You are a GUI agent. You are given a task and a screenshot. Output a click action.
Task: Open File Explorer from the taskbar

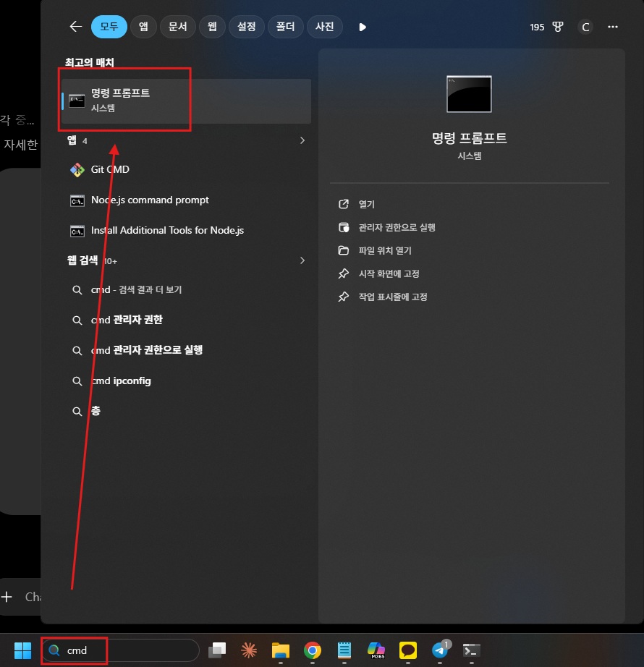(281, 650)
